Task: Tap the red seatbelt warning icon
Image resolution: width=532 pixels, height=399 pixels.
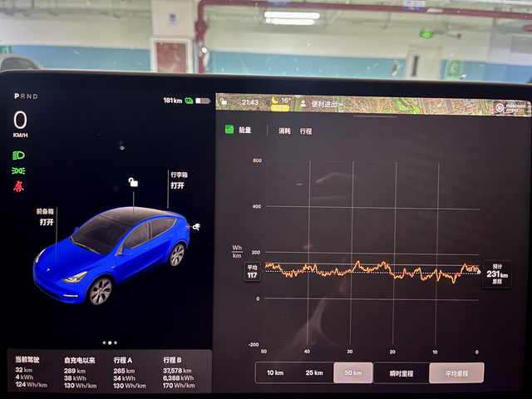Action: (18, 186)
